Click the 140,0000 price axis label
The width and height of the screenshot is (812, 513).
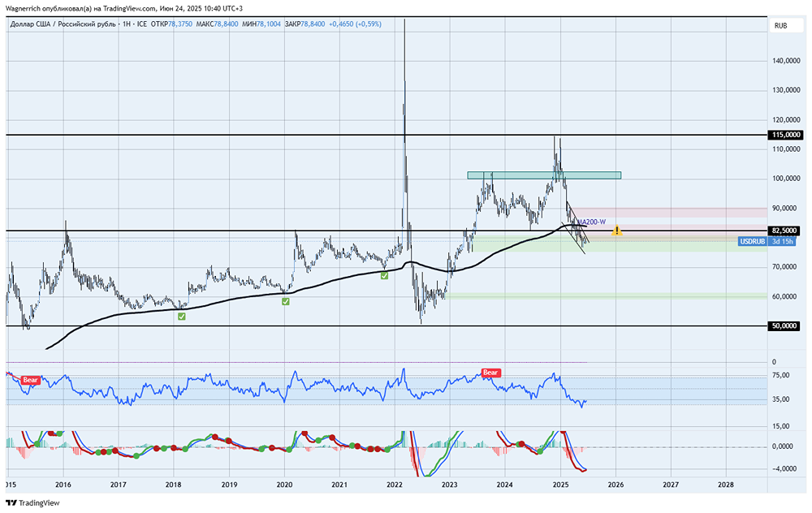click(x=786, y=61)
